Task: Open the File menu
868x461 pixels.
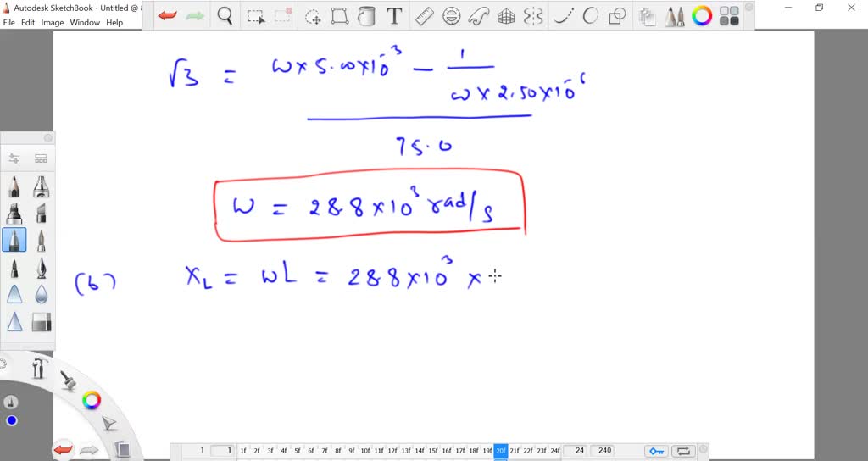Action: pyautogui.click(x=10, y=23)
